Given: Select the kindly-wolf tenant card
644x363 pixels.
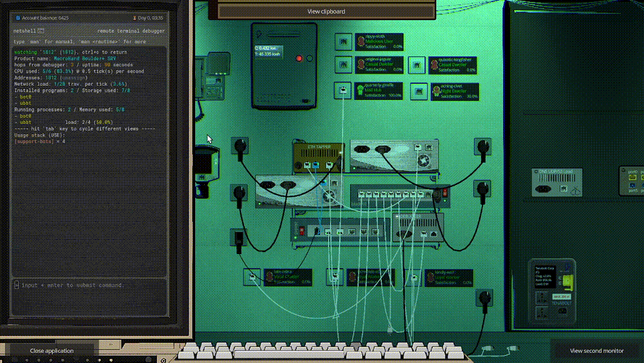Looking at the screenshot, I should 449,278.
